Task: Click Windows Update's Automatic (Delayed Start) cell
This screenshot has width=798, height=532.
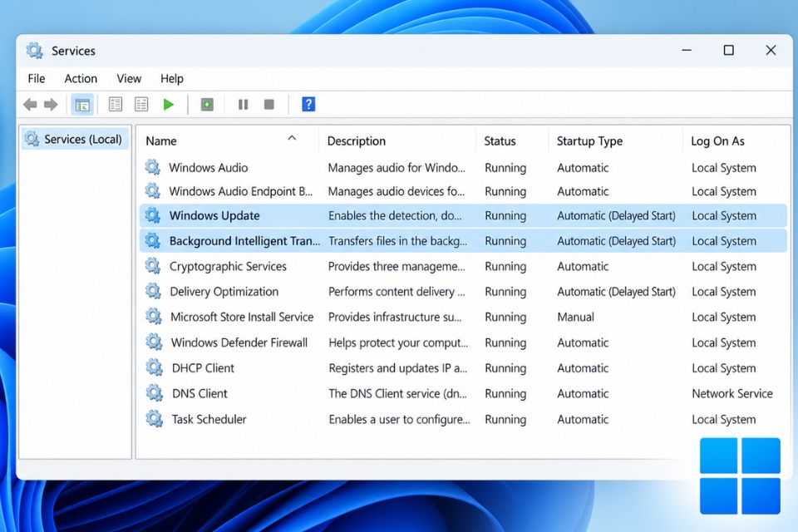Action: pos(616,216)
